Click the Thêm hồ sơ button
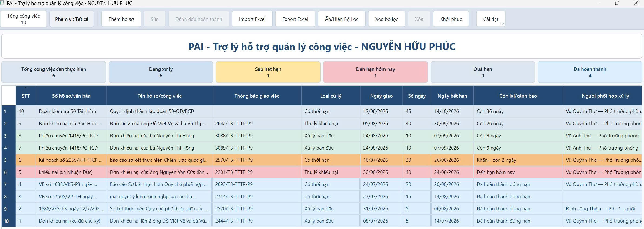The height and width of the screenshot is (229, 644). (x=121, y=19)
